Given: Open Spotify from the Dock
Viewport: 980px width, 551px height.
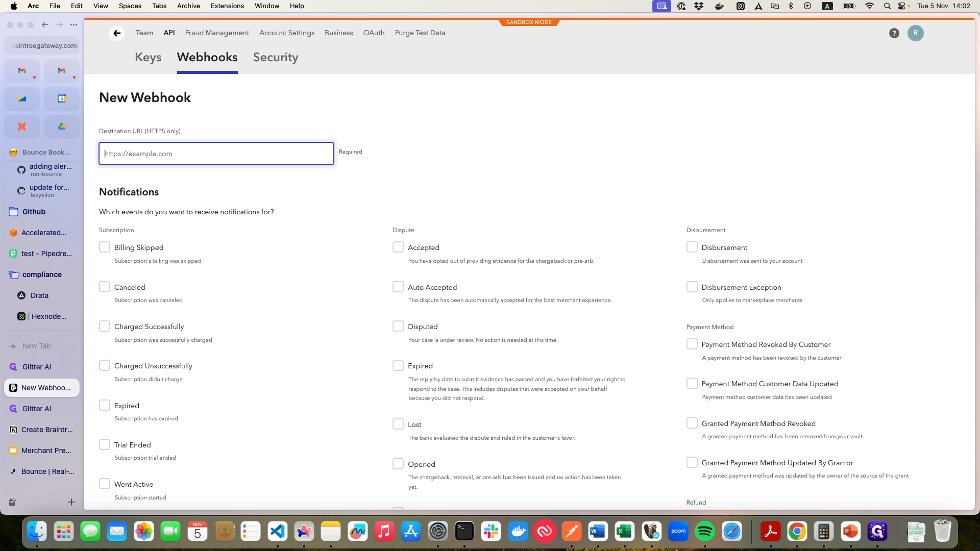Looking at the screenshot, I should tap(705, 532).
